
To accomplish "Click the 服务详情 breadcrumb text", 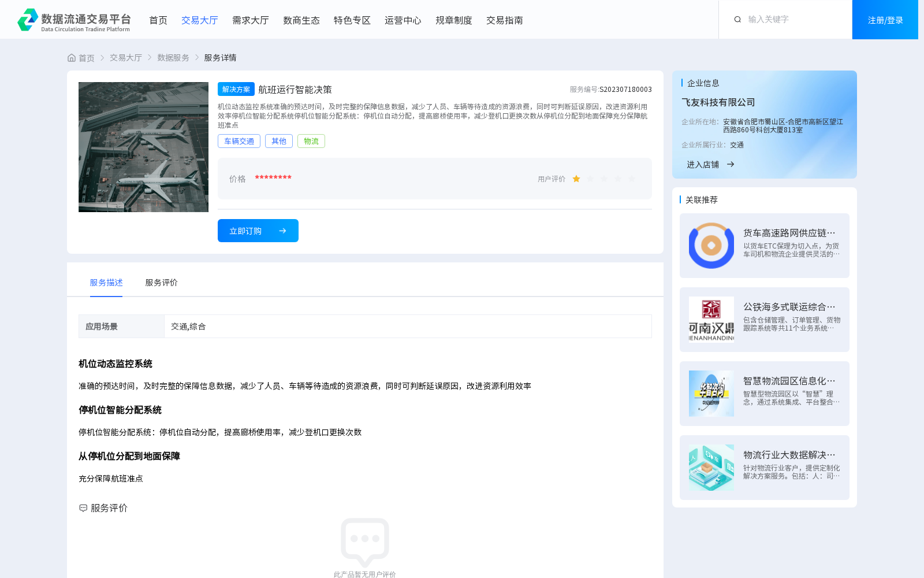I will 220,58.
